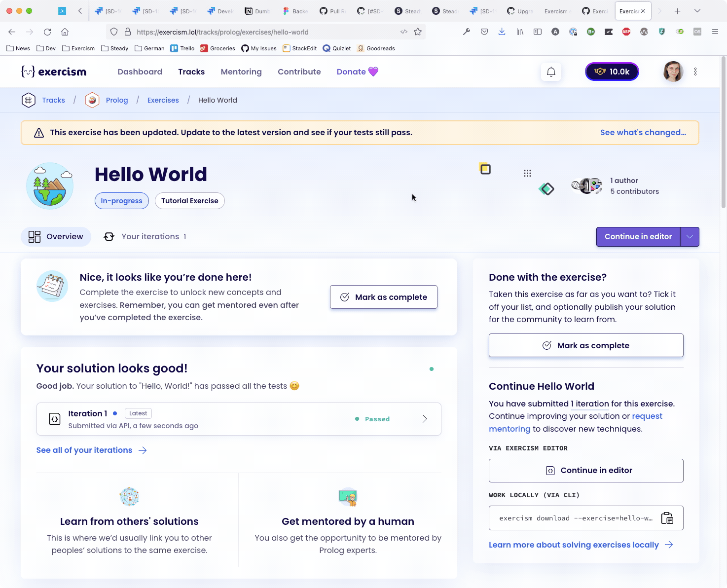Screen dimensions: 727x588
Task: Click the exercism download command field
Action: (x=586, y=518)
